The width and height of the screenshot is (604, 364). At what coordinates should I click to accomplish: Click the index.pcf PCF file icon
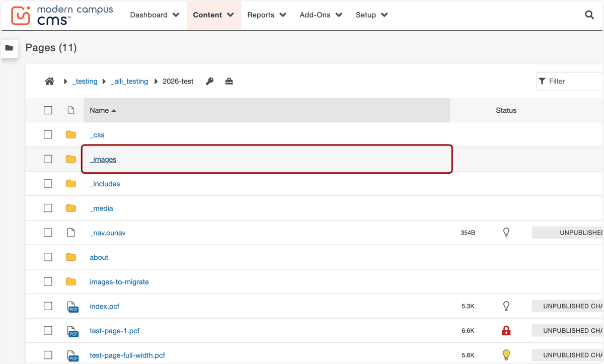pyautogui.click(x=72, y=307)
